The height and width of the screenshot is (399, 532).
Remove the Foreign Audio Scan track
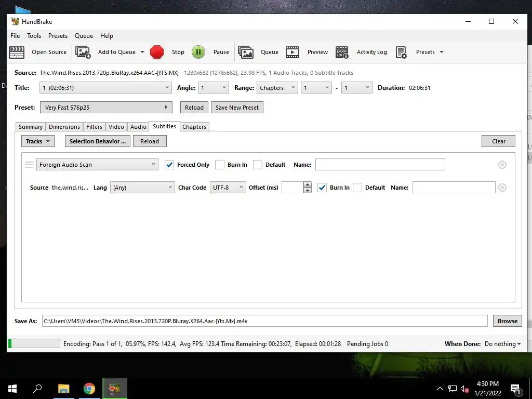click(502, 165)
